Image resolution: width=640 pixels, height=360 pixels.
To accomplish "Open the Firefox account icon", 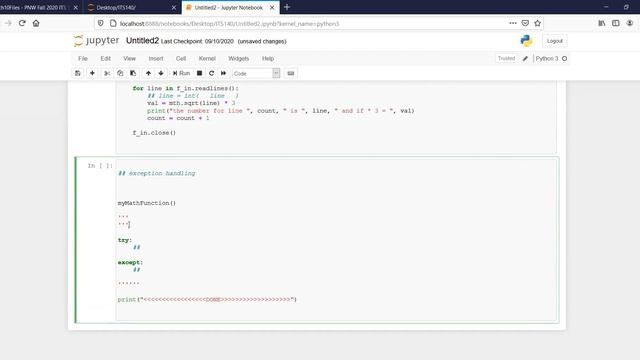I will [x=630, y=23].
